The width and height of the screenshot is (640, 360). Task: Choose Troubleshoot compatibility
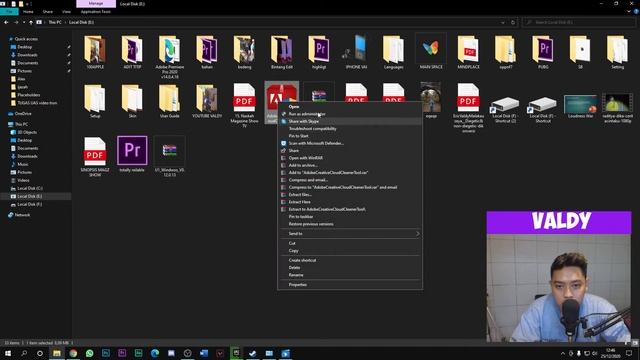tap(350, 129)
